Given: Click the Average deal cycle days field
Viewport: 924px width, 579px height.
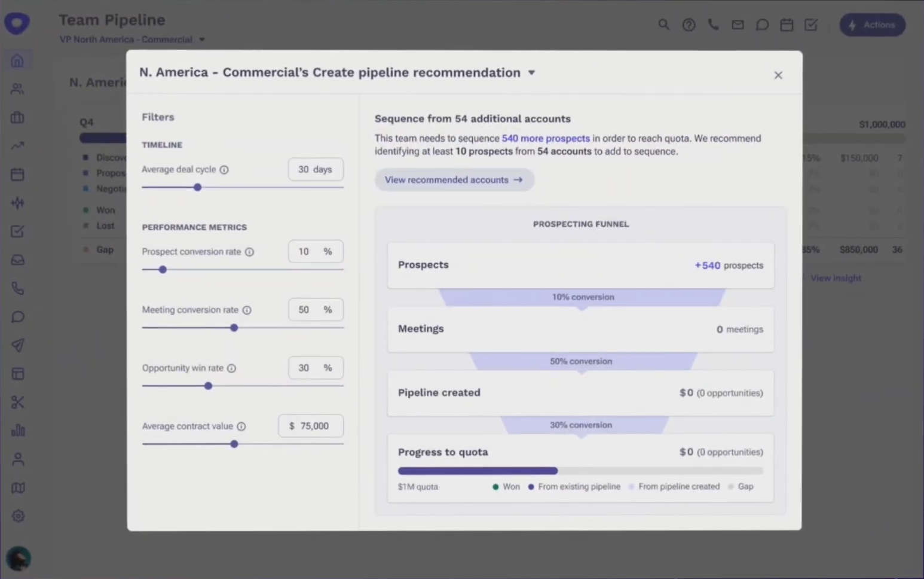Looking at the screenshot, I should (x=315, y=169).
